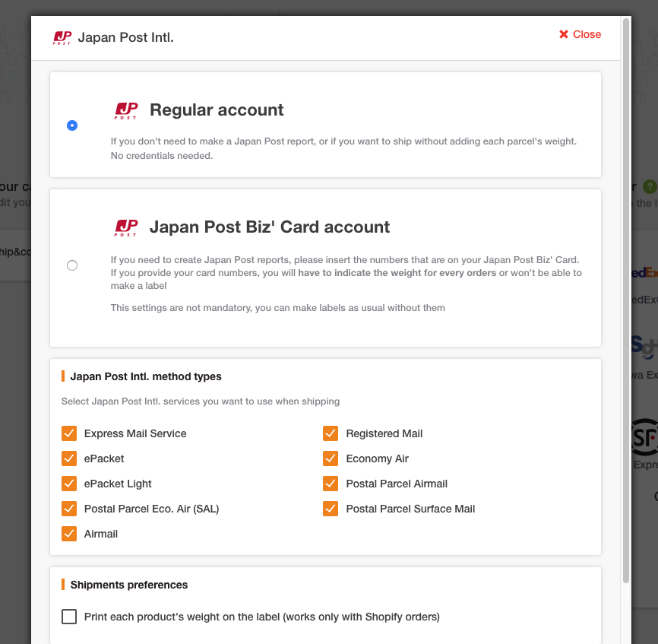658x644 pixels.
Task: Click the 'Japan Post Intl. method types' heading
Action: coord(146,376)
